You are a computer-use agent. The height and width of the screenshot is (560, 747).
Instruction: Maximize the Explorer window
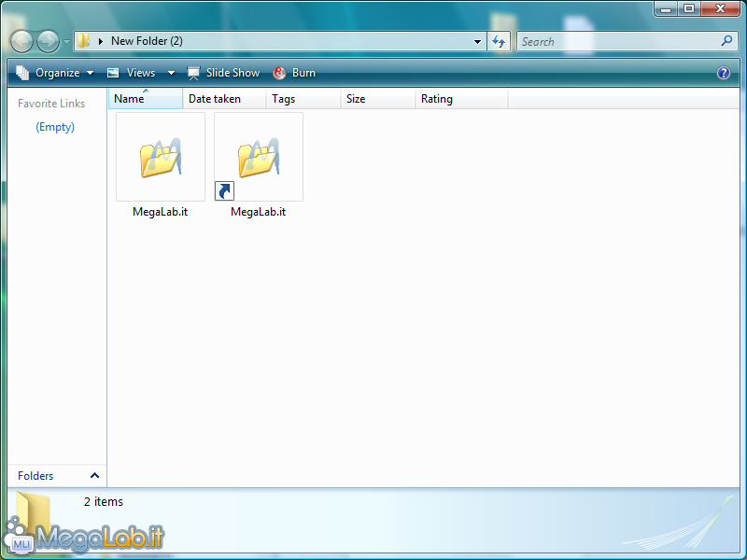(x=689, y=9)
